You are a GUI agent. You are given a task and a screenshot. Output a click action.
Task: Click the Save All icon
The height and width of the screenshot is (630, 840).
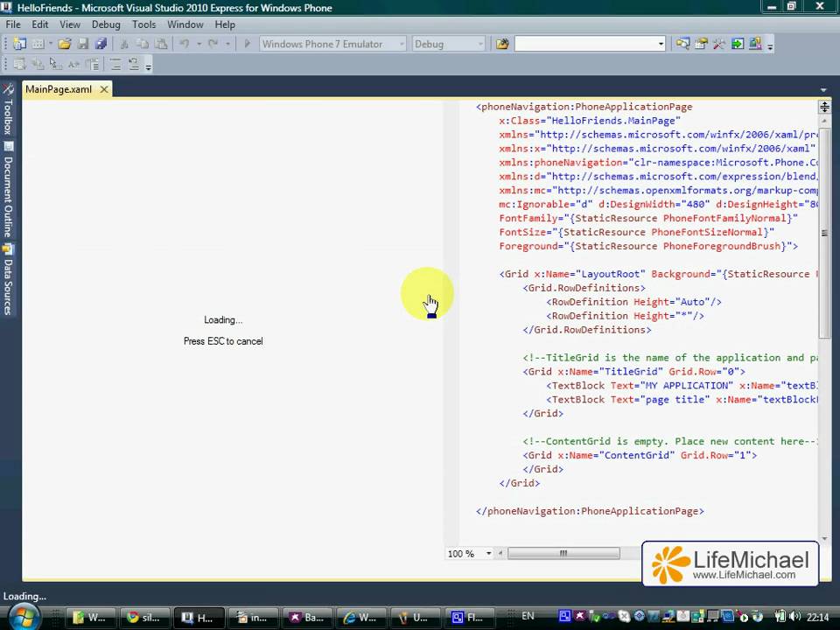click(x=101, y=44)
